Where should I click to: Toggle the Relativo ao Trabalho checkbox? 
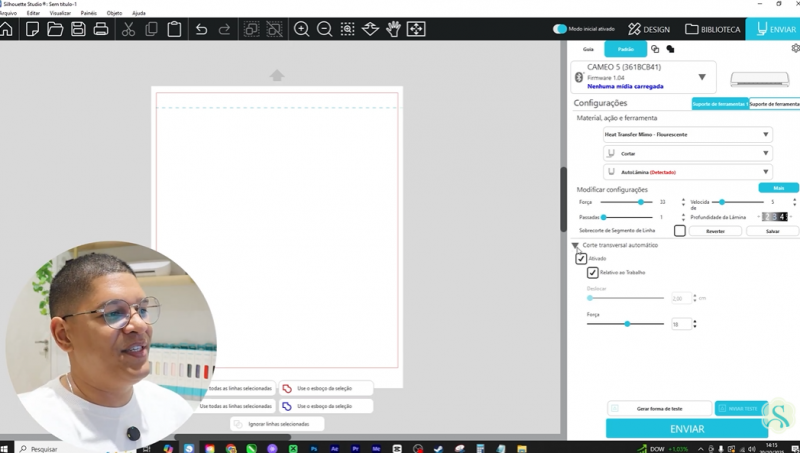pyautogui.click(x=593, y=273)
